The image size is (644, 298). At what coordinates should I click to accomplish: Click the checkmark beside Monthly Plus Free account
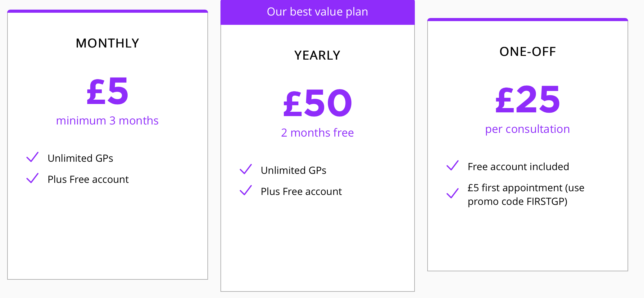[32, 178]
